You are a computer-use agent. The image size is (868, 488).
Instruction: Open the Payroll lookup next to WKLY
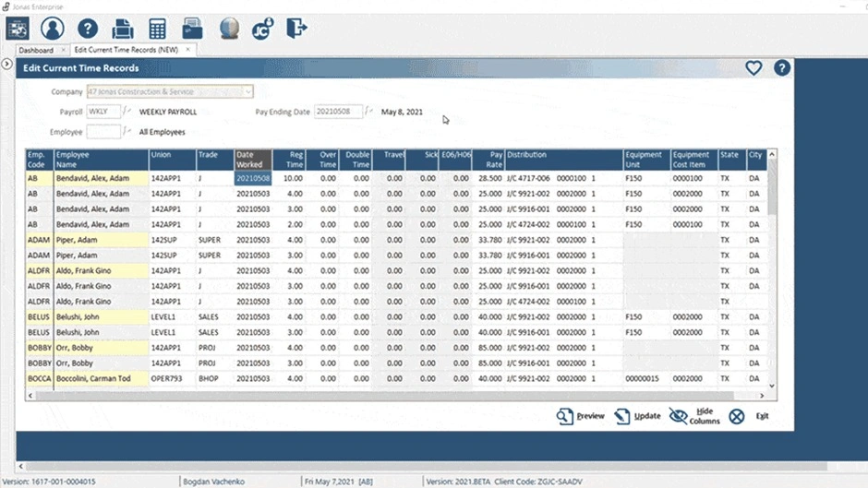click(127, 112)
